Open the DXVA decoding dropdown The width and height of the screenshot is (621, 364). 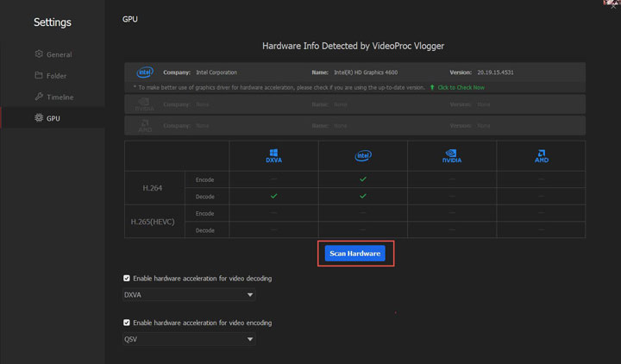[190, 295]
